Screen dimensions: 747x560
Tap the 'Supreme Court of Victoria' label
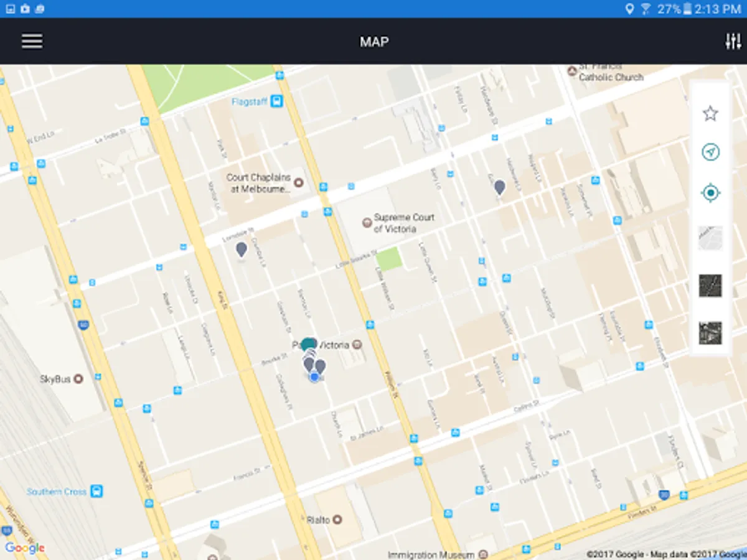tap(404, 223)
